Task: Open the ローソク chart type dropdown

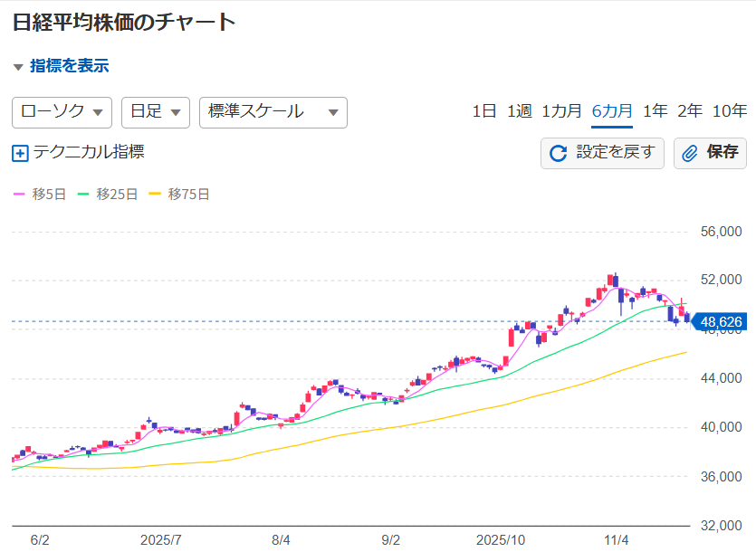Action: 62,112
